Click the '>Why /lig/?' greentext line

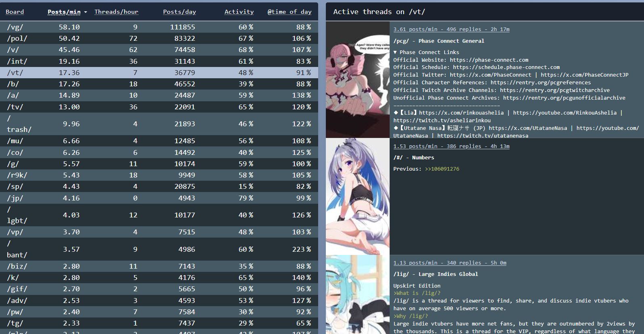[411, 316]
